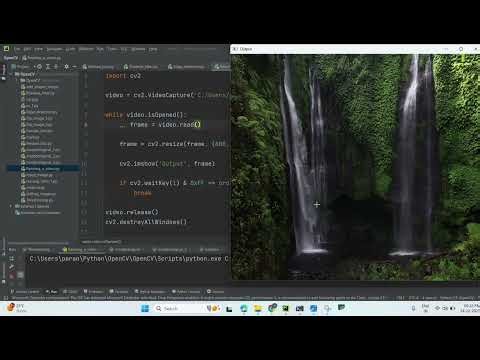Viewport: 480px width, 360px height.
Task: Open the Services tool window
Action: (x=216, y=292)
